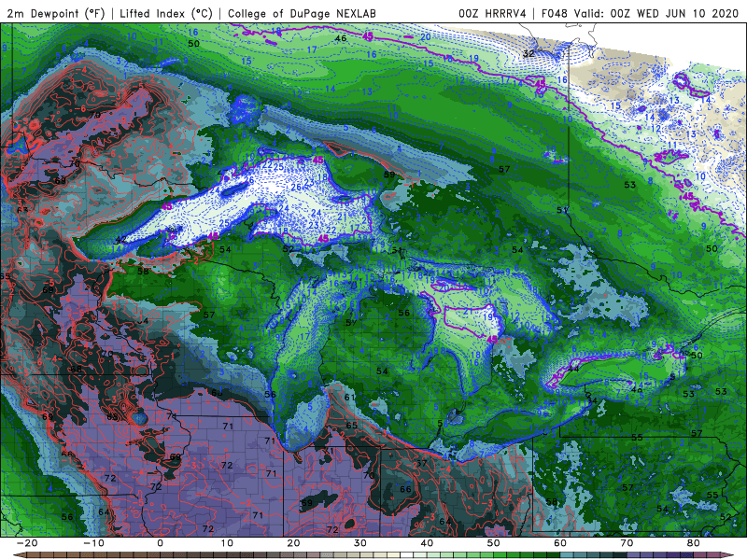Click 'F048 Valid: 00Z WED JUN 10 2020' text
This screenshot has width=747, height=560.
[640, 13]
